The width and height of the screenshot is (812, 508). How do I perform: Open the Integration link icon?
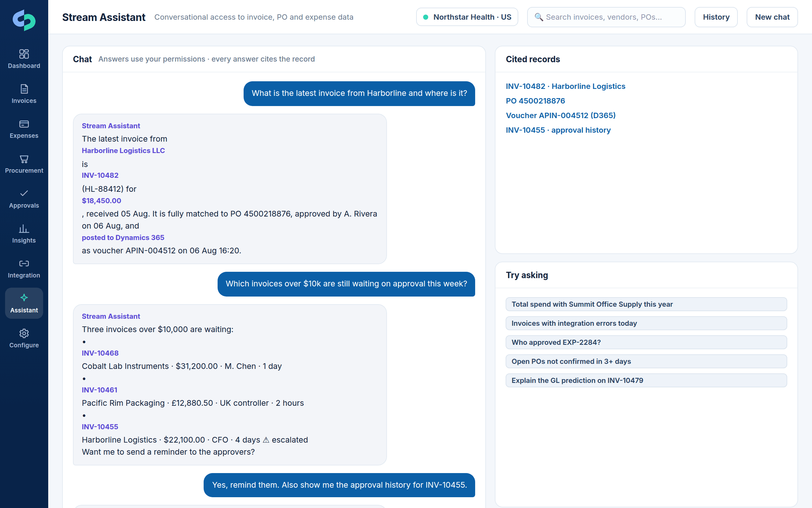pos(24,264)
